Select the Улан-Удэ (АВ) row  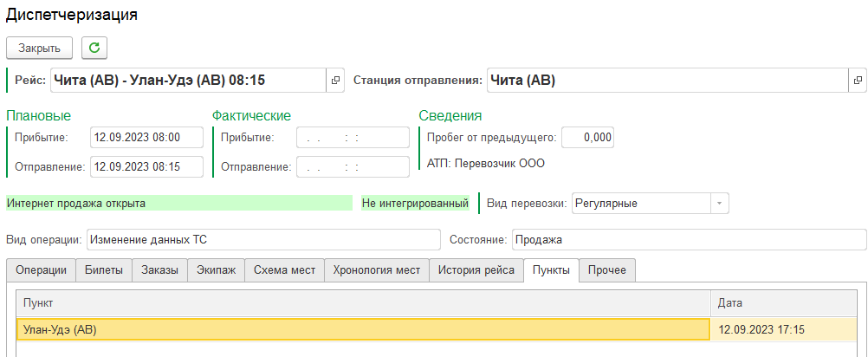pyautogui.click(x=364, y=329)
